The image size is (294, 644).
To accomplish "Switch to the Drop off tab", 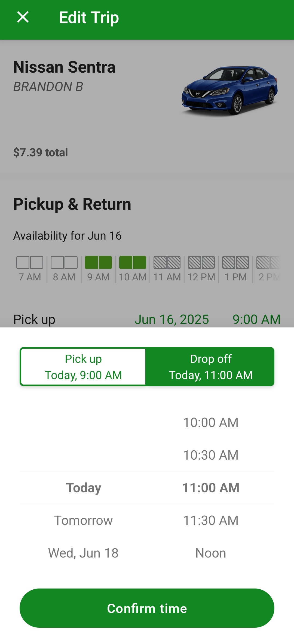I will (211, 367).
